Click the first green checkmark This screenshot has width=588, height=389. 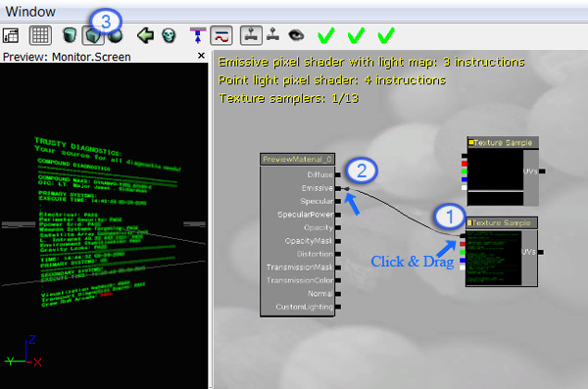(x=326, y=35)
